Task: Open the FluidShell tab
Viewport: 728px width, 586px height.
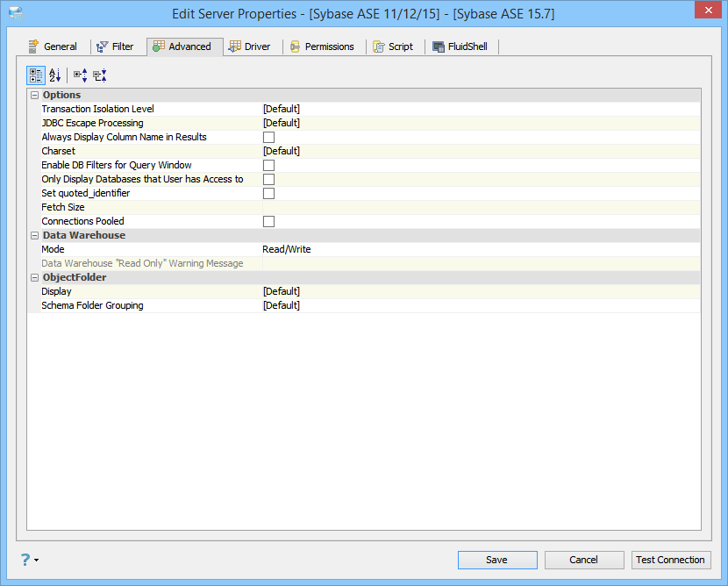Action: click(x=460, y=46)
